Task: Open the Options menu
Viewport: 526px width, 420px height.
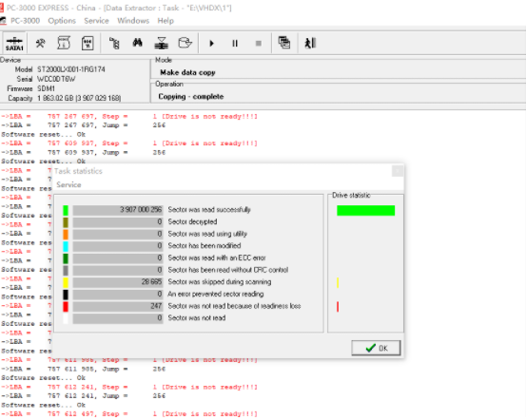Action: 62,21
